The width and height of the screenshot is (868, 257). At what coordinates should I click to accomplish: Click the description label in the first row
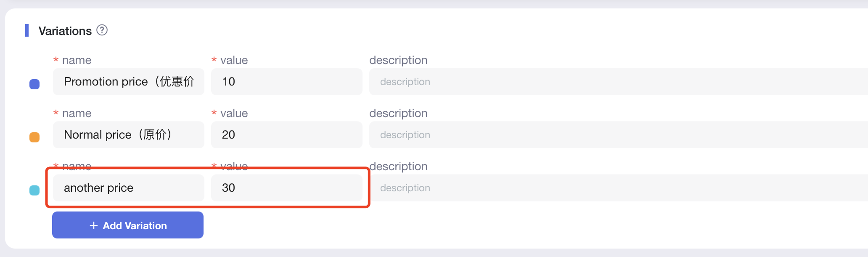pos(398,60)
